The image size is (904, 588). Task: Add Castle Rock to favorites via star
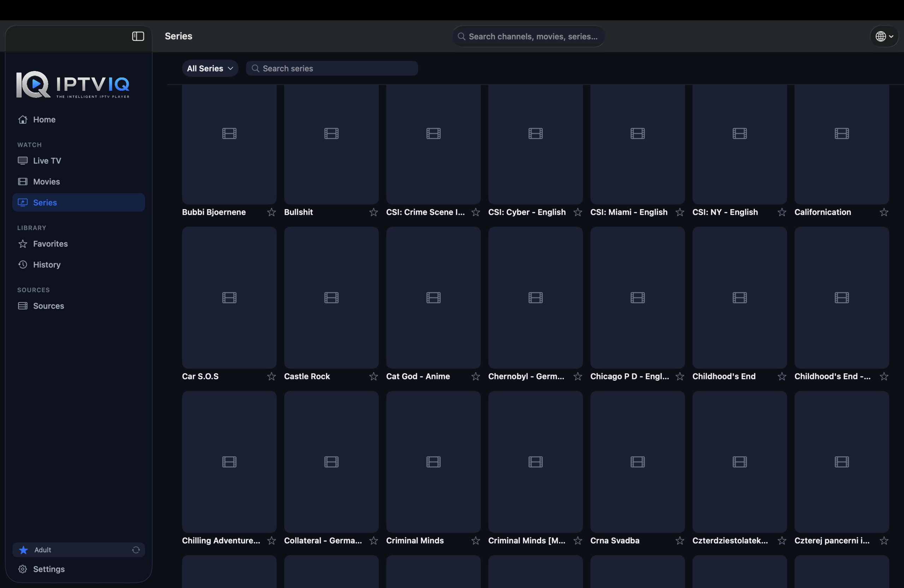coord(373,376)
